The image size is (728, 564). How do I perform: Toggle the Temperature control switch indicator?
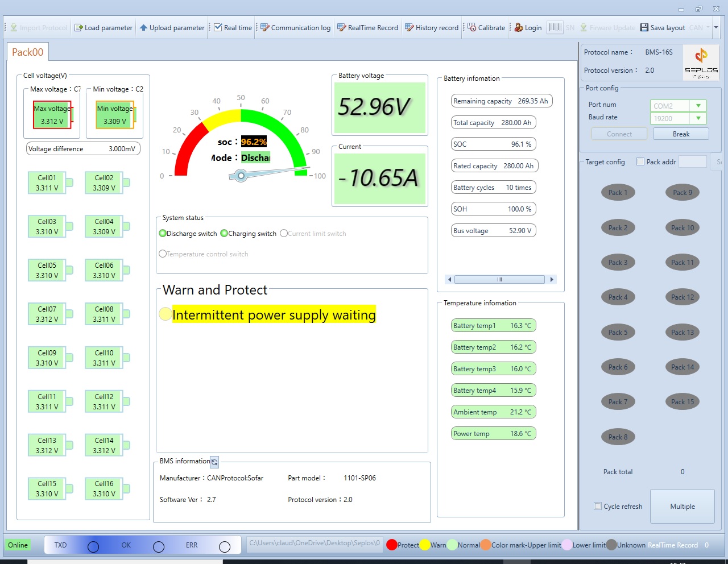tap(163, 254)
